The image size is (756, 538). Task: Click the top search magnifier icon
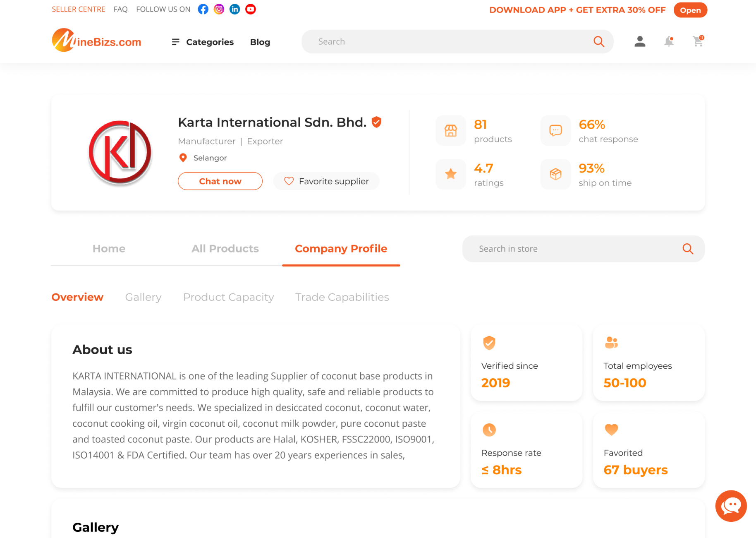click(x=598, y=41)
